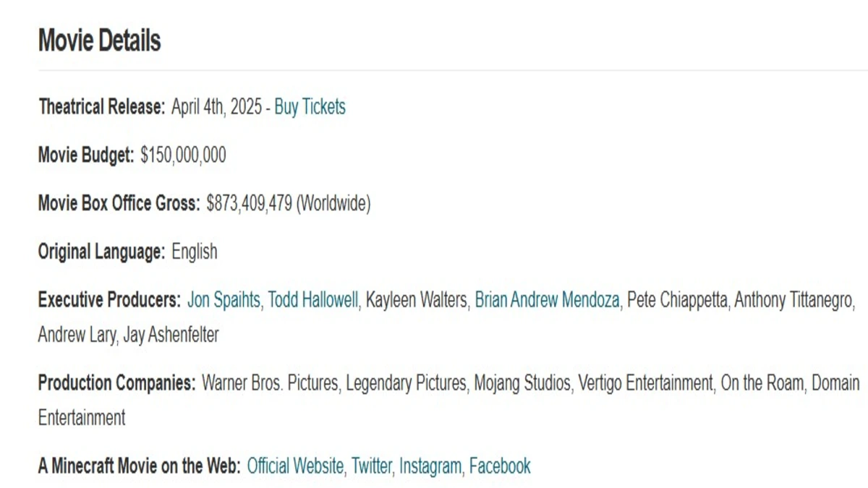Open the Twitter link
The image size is (868, 488).
pyautogui.click(x=372, y=466)
